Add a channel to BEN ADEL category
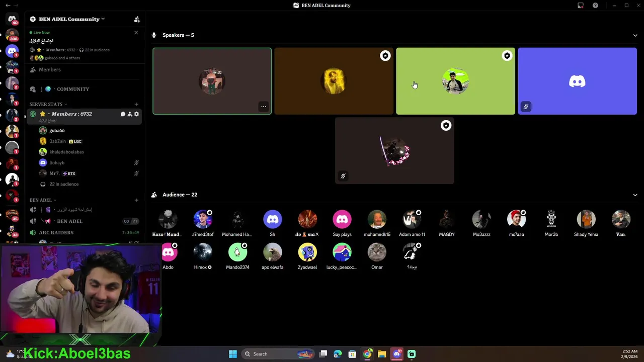644x362 pixels. click(x=136, y=200)
